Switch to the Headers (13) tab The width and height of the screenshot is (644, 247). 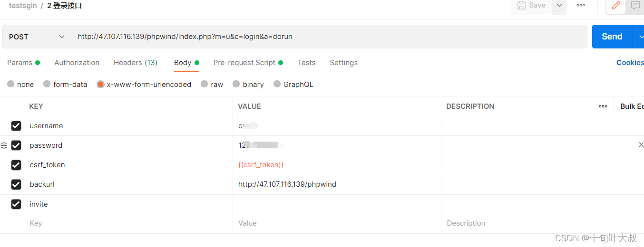pyautogui.click(x=135, y=63)
